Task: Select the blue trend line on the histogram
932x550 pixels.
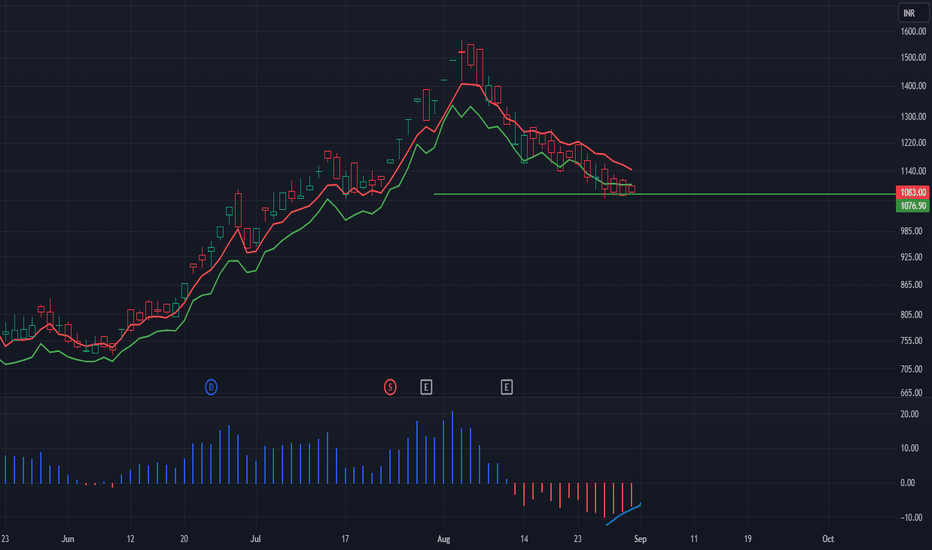Action: (624, 514)
